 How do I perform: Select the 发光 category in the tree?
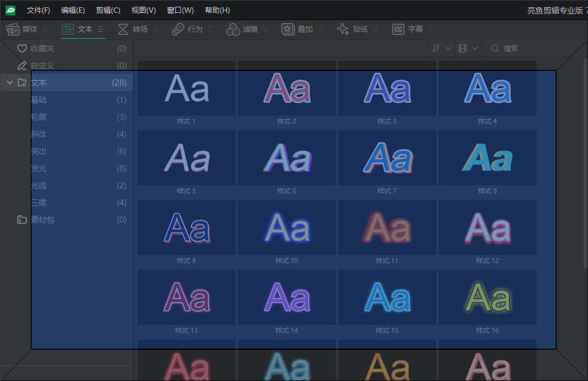point(39,168)
